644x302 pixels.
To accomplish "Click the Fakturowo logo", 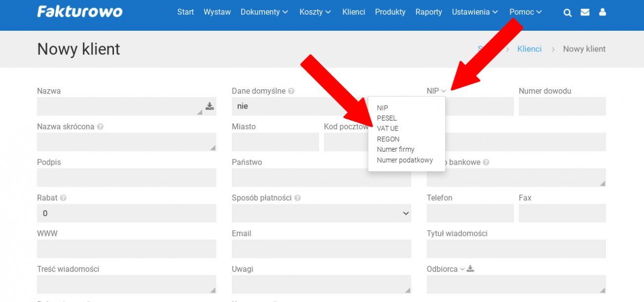I will coord(79,12).
